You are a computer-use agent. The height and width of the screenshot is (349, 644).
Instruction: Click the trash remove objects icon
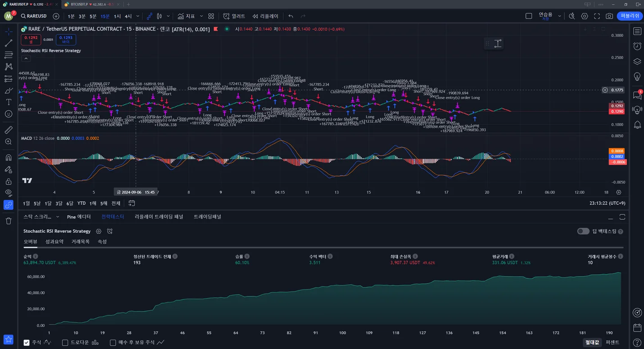click(x=9, y=221)
